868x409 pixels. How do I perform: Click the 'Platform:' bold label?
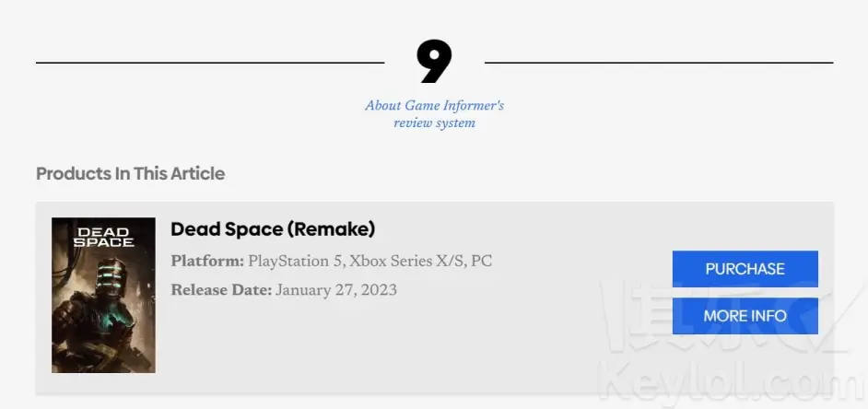[x=207, y=262]
